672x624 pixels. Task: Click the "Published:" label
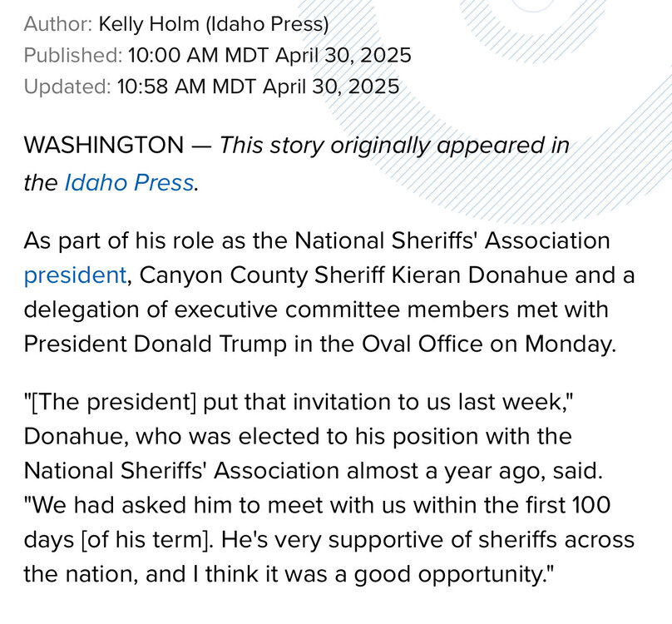click(x=72, y=55)
